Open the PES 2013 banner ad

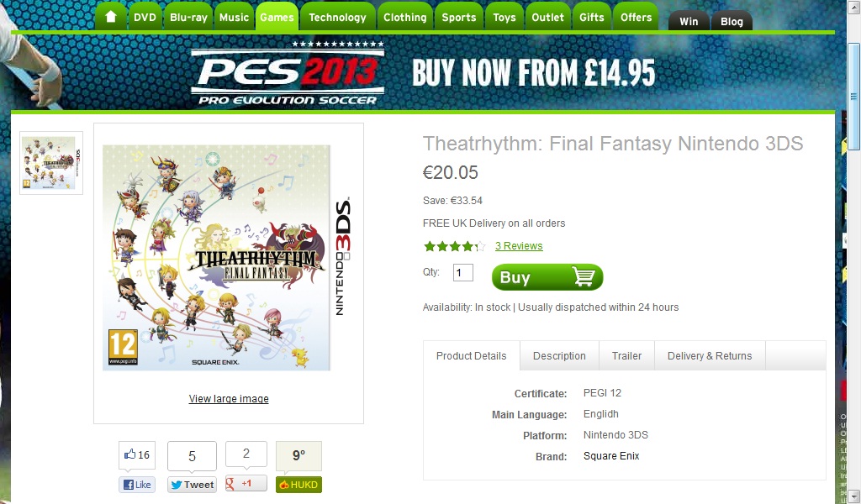click(x=423, y=73)
